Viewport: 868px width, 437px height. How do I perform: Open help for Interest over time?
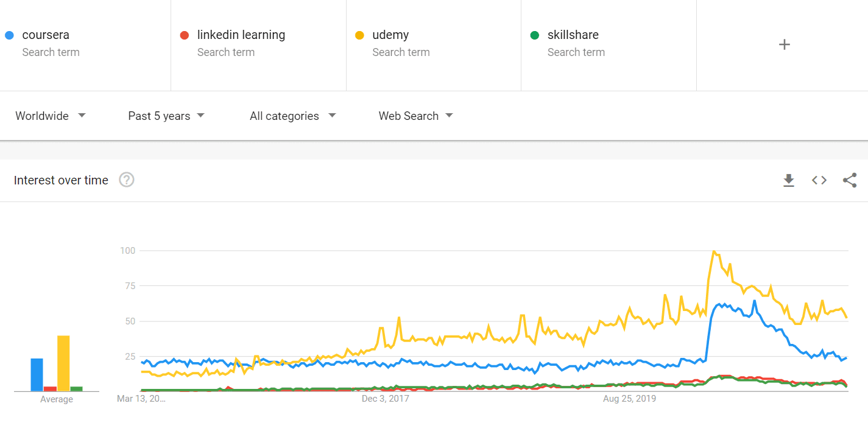[127, 180]
